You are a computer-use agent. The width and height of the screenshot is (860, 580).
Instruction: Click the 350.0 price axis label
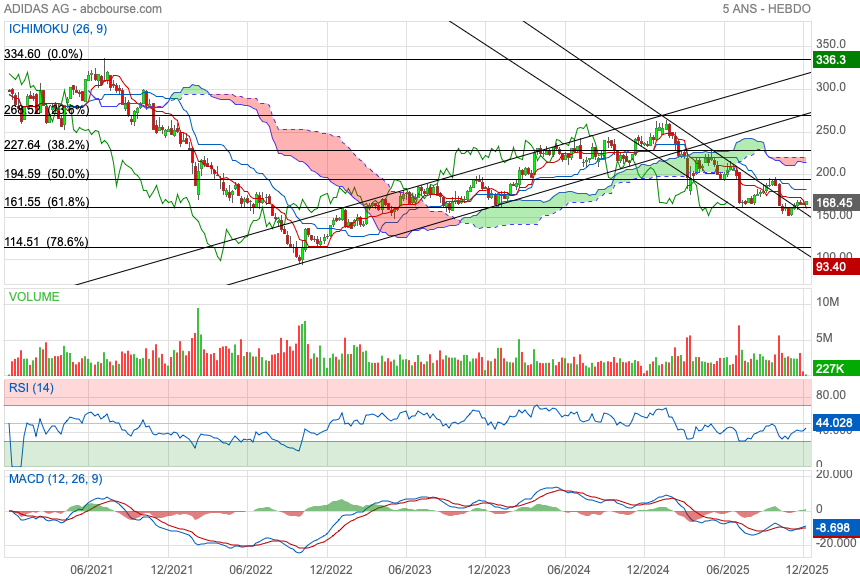click(831, 44)
